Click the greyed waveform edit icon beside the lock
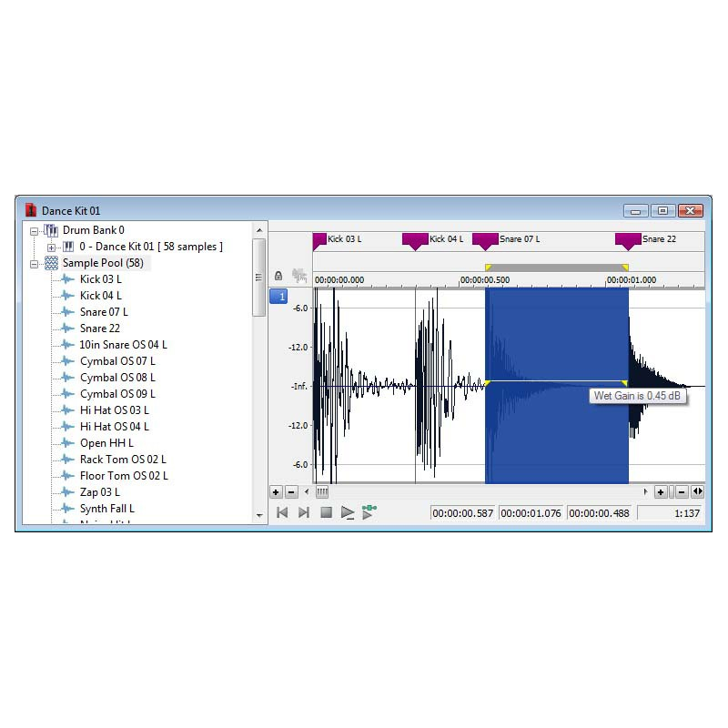The height and width of the screenshot is (728, 728). pyautogui.click(x=298, y=274)
